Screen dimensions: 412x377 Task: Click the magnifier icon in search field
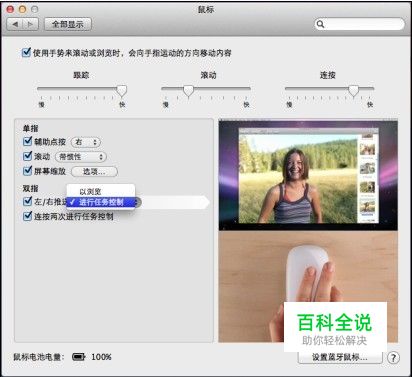coord(320,24)
